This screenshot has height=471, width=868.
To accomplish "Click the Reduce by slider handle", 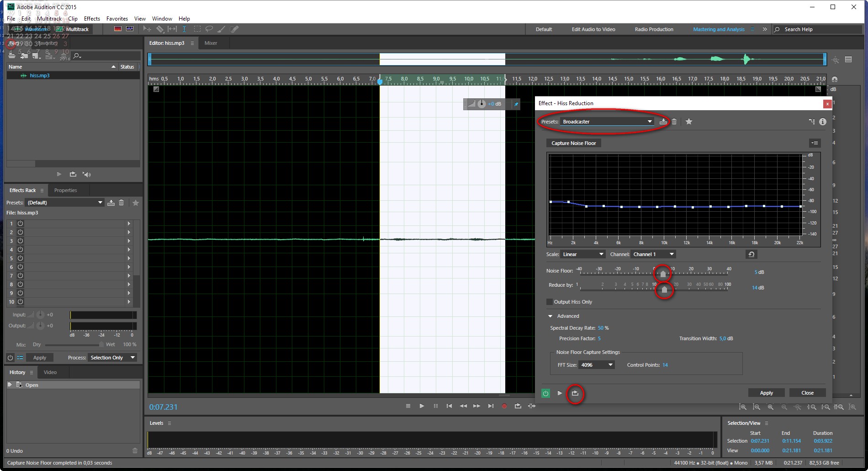I will point(664,289).
